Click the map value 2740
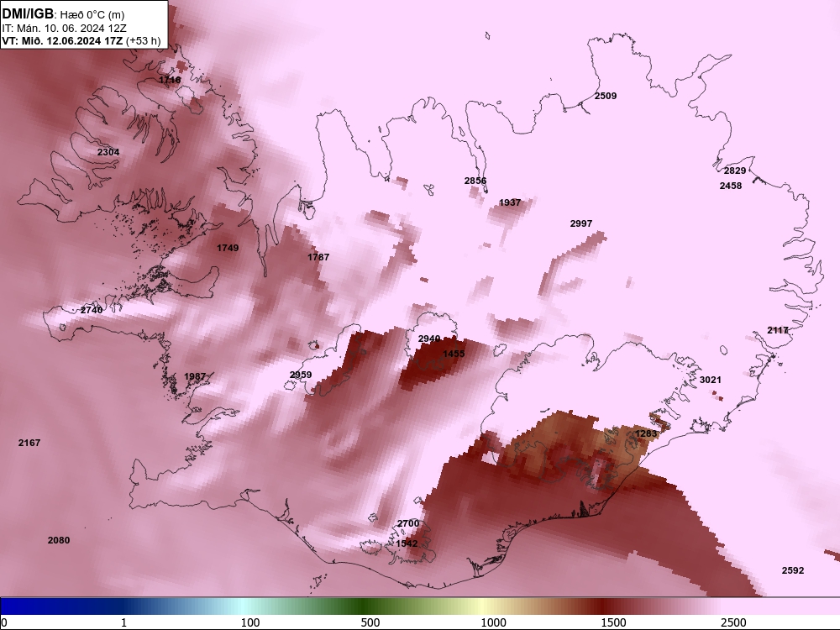Screen dimensions: 840x630 [92, 310]
